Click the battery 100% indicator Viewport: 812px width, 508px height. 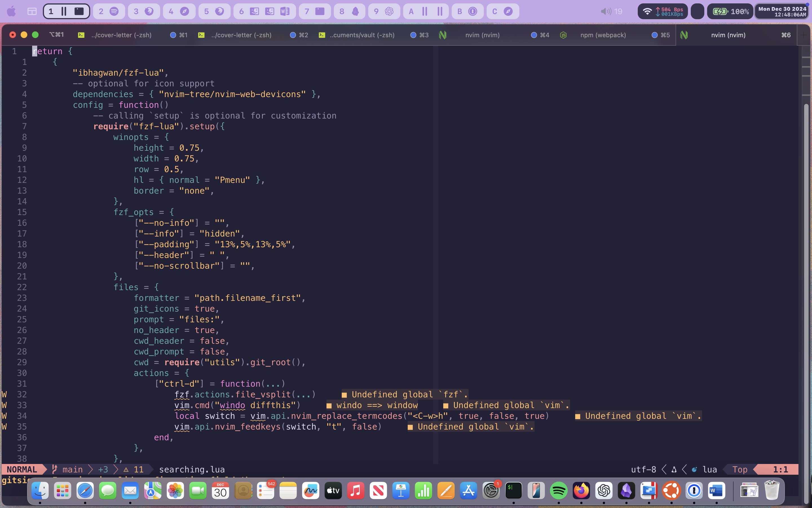click(x=730, y=11)
